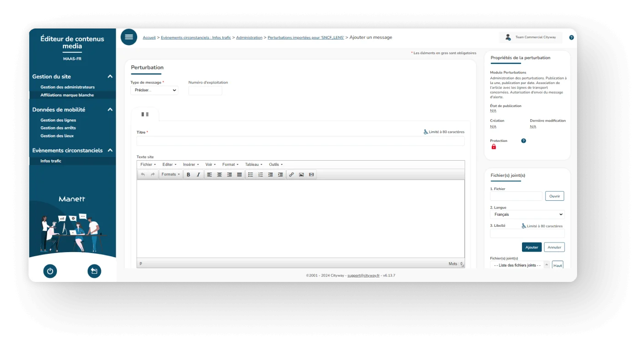
Task: Insert a video using the media icon
Action: (311, 174)
